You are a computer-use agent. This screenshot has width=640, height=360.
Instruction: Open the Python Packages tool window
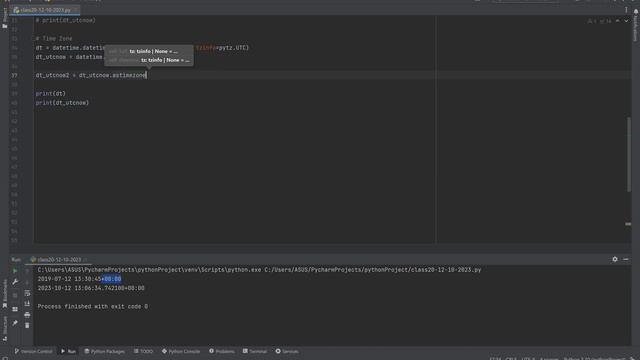point(104,351)
